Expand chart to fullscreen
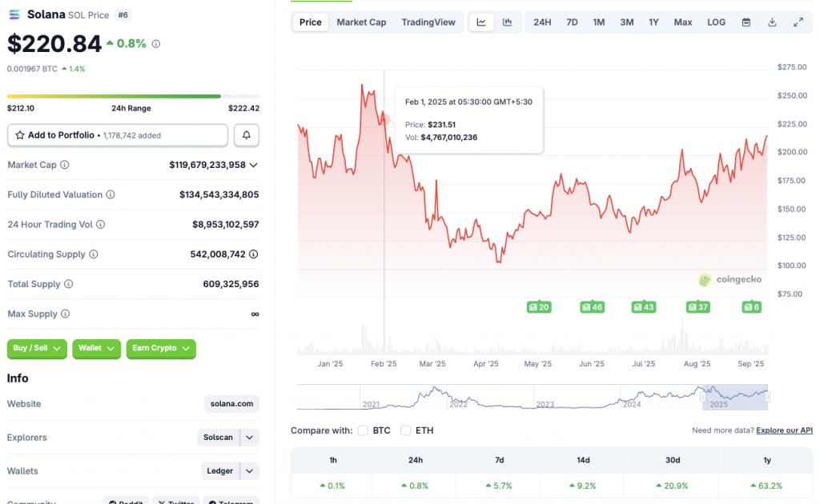The height and width of the screenshot is (504, 820). (798, 22)
